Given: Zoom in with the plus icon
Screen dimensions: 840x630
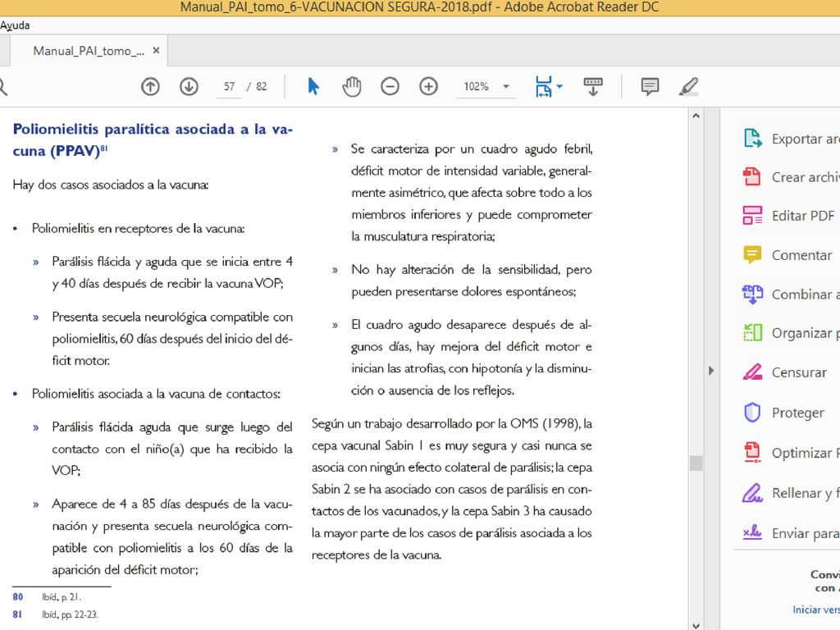Looking at the screenshot, I should 428,86.
